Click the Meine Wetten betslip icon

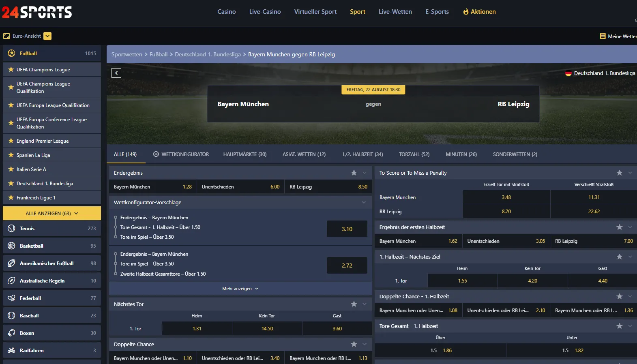pos(603,36)
